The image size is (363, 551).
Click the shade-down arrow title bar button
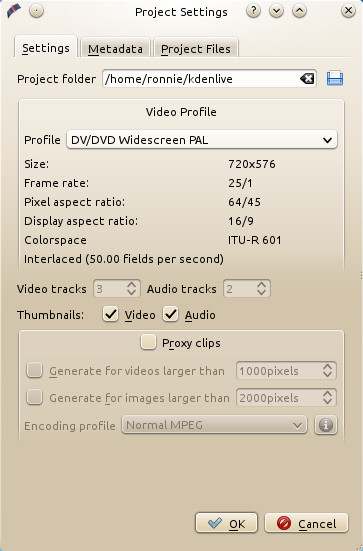point(277,11)
